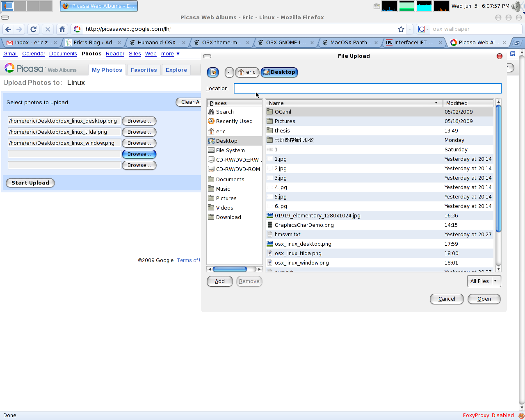The width and height of the screenshot is (525, 420).
Task: Sort by the Modified column header
Action: click(468, 103)
